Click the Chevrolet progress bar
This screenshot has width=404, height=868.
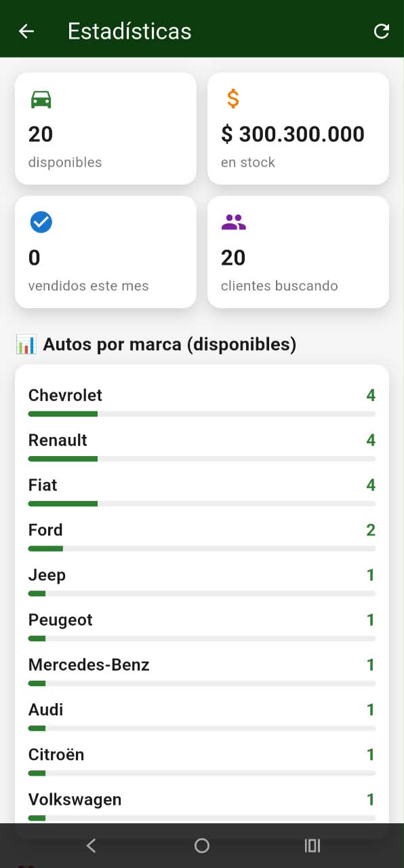[202, 414]
